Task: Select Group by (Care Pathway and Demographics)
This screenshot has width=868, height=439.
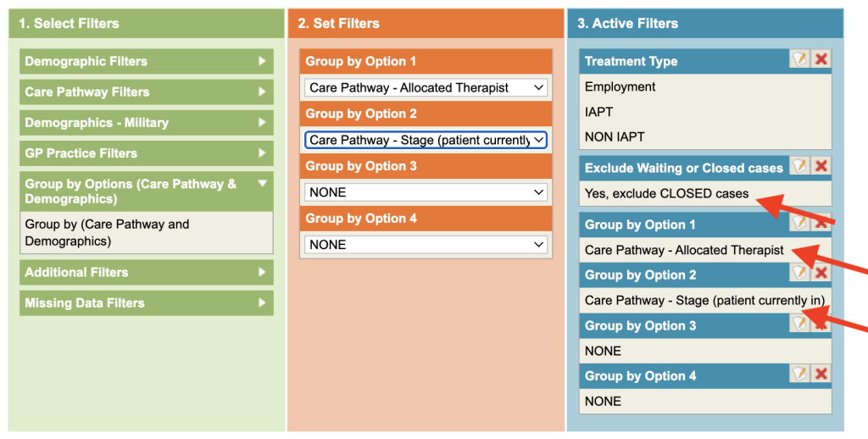Action: coord(107,232)
